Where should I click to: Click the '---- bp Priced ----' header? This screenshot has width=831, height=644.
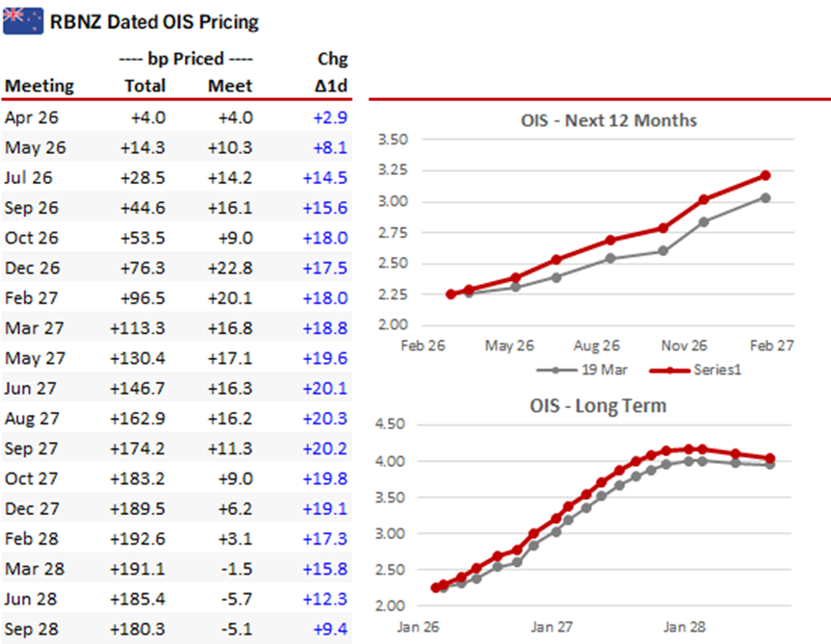(186, 59)
